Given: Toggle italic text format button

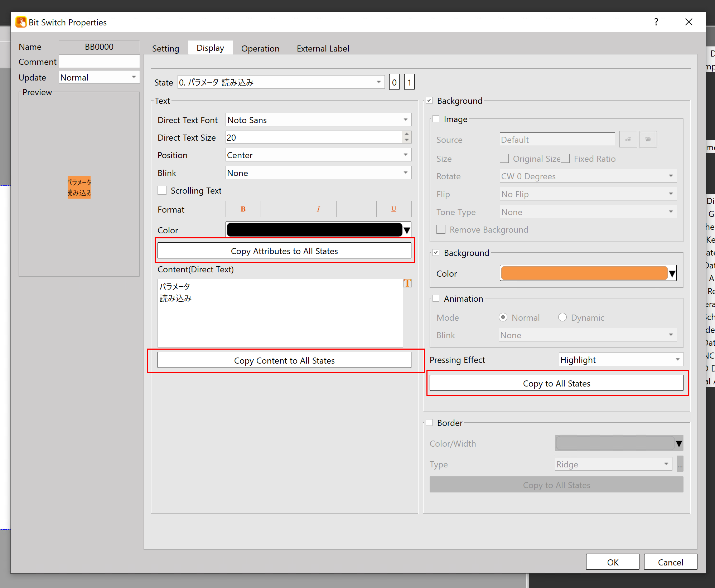Looking at the screenshot, I should [318, 209].
